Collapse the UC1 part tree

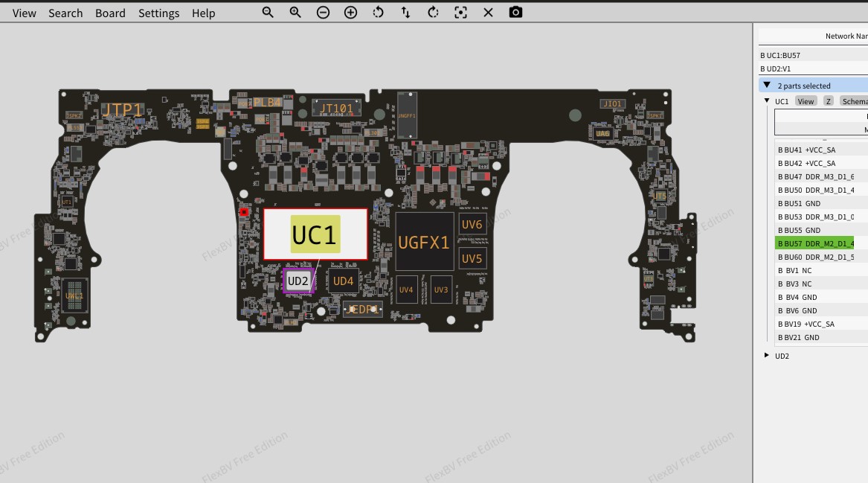pos(767,100)
